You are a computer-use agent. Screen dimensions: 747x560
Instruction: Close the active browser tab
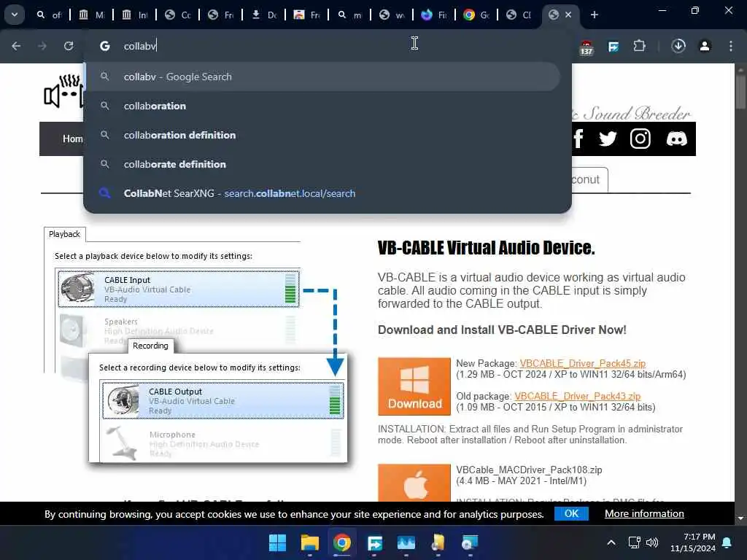click(568, 15)
